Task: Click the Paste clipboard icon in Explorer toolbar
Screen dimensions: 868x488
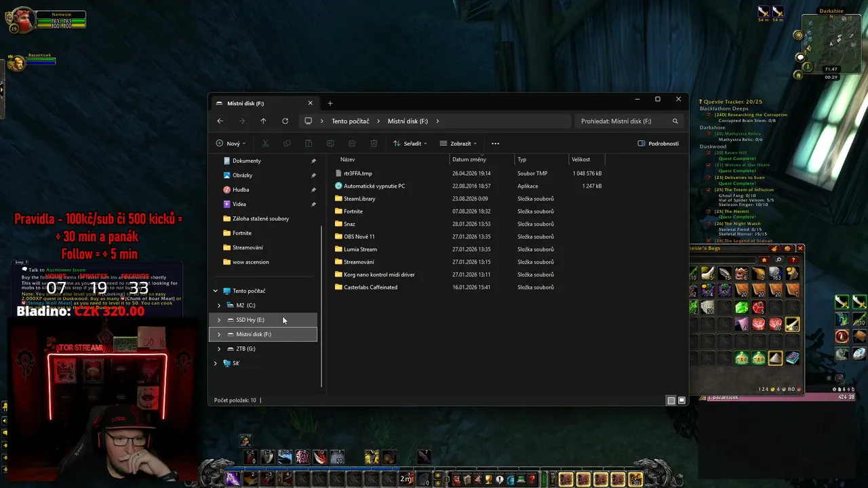Action: (309, 144)
